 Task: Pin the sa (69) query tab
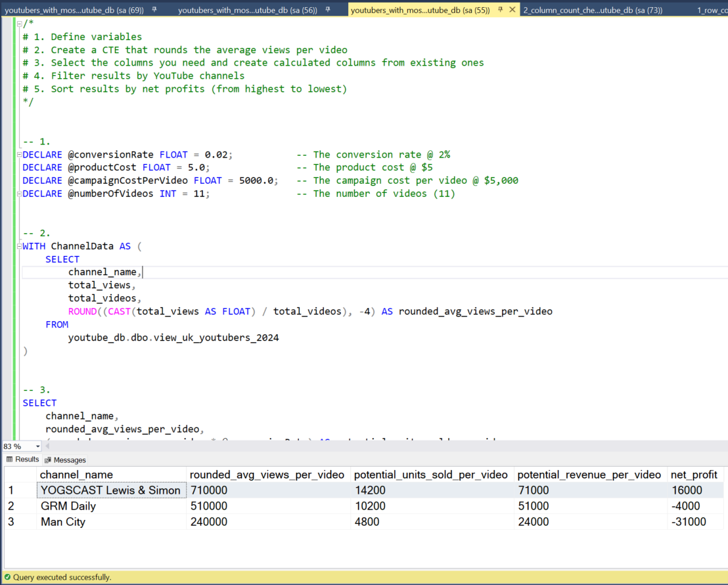tap(154, 10)
